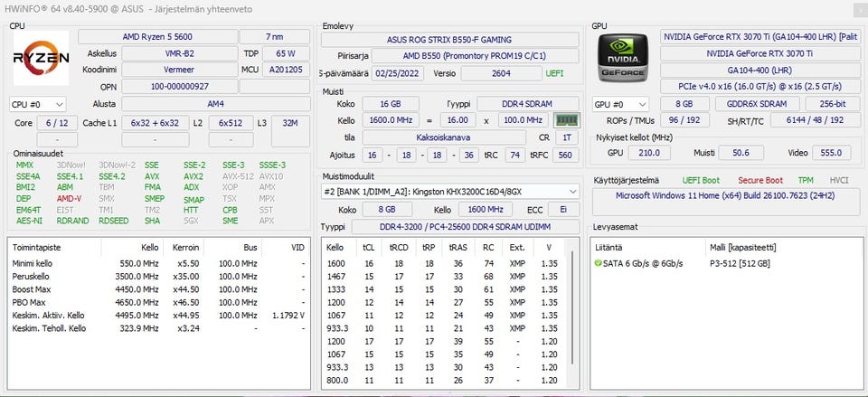Select the PBO Max row
This screenshot has width=868, height=397.
[159, 302]
